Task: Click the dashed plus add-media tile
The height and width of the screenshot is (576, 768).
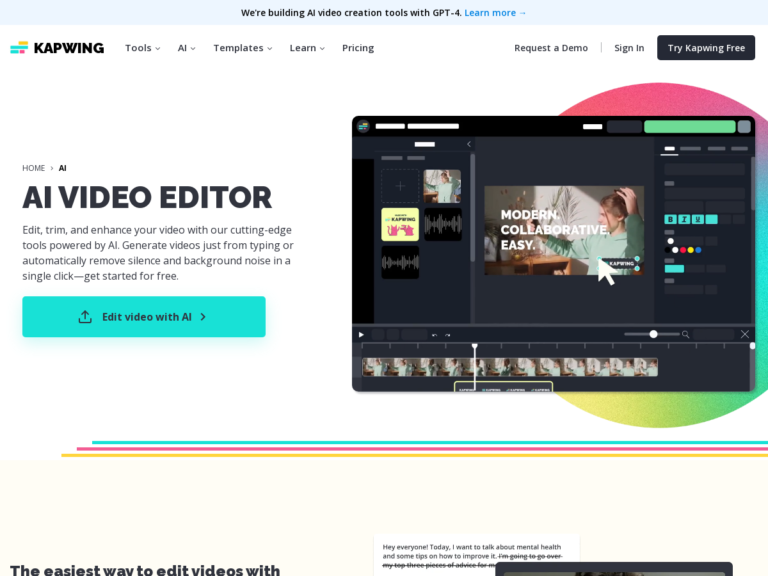Action: pos(400,186)
